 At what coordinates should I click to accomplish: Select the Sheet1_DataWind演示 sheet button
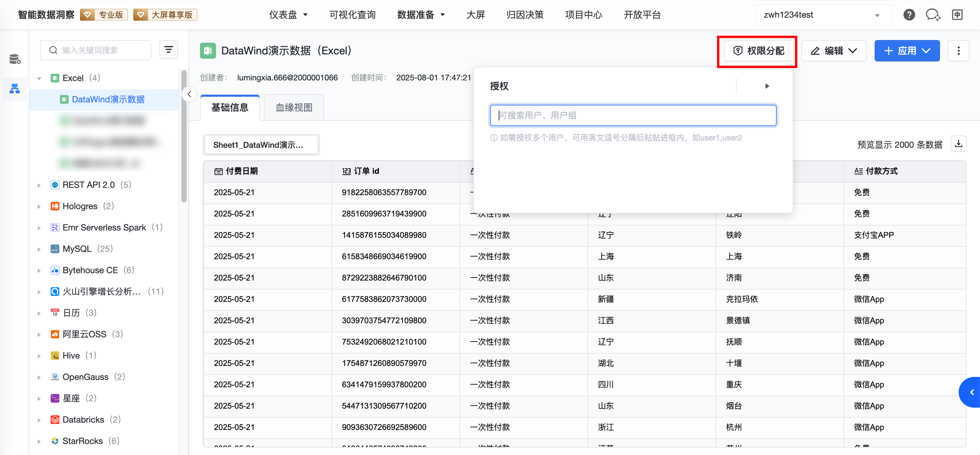click(x=261, y=145)
